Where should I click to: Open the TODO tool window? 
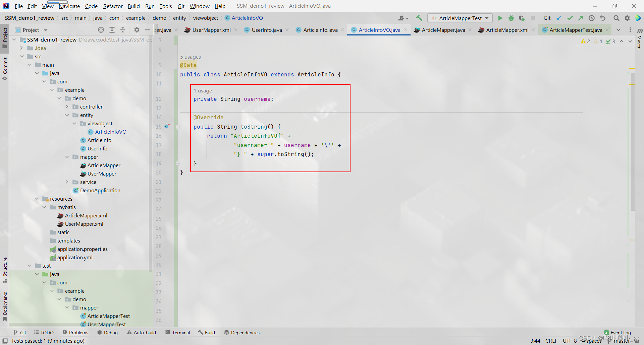(x=44, y=333)
